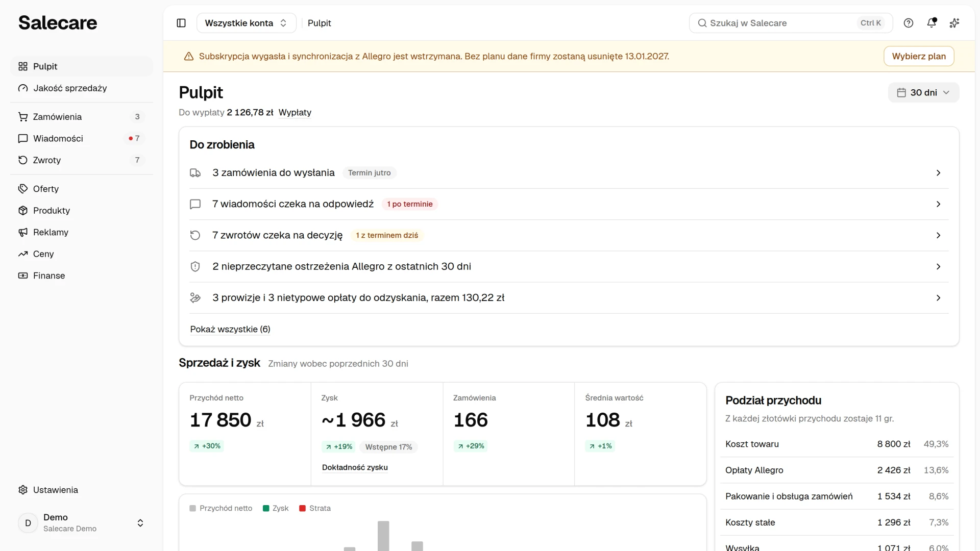Focus the Szukaj w Salecare search field

click(x=791, y=23)
